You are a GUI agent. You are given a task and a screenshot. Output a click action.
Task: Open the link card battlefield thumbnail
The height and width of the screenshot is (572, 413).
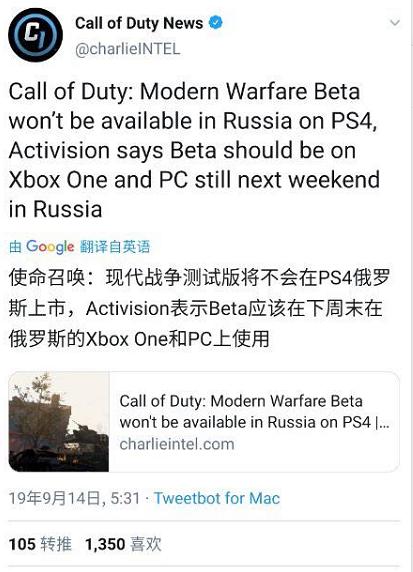59,422
